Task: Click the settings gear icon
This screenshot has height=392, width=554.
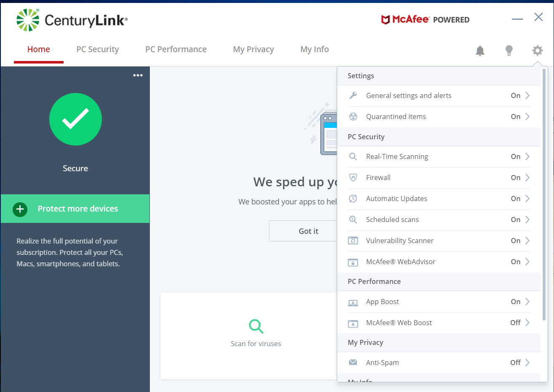Action: coord(537,50)
